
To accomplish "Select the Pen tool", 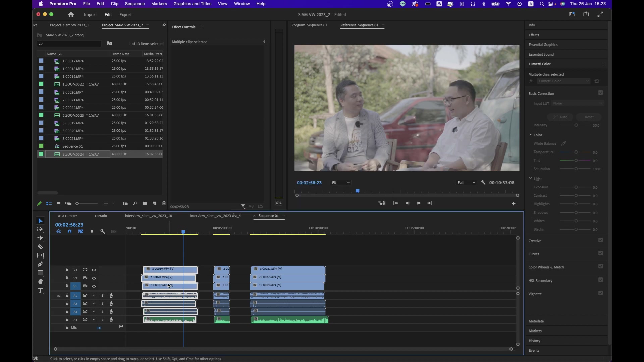I will 40,264.
